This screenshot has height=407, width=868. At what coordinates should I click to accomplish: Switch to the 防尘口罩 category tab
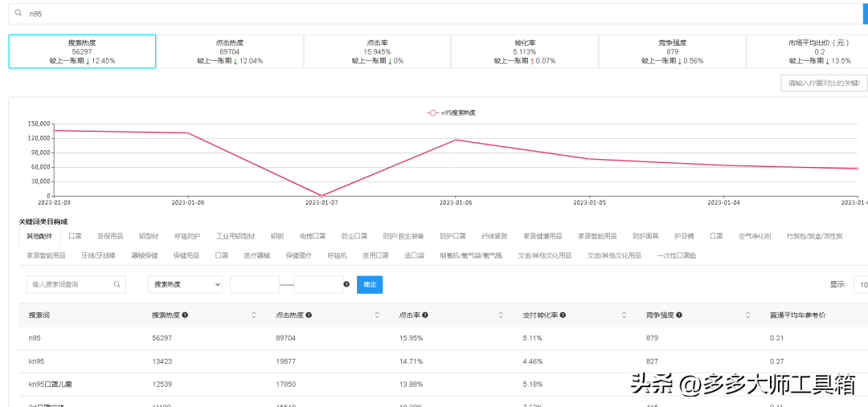[x=354, y=236]
